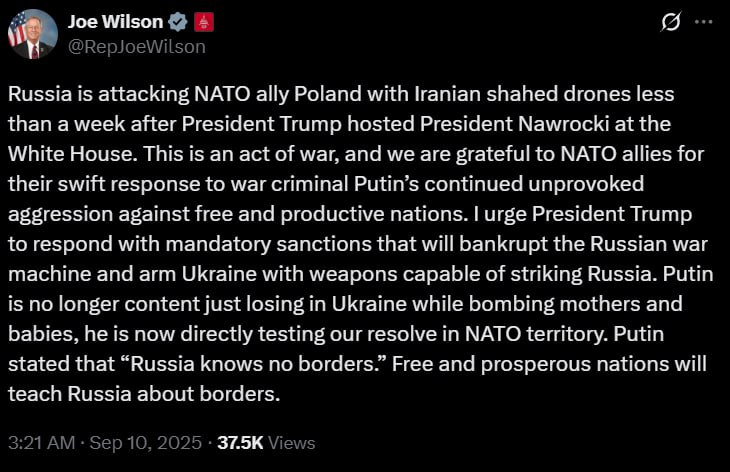Image resolution: width=730 pixels, height=472 pixels.
Task: Click the name "Nawrocki" in tweet text
Action: pyautogui.click(x=563, y=124)
